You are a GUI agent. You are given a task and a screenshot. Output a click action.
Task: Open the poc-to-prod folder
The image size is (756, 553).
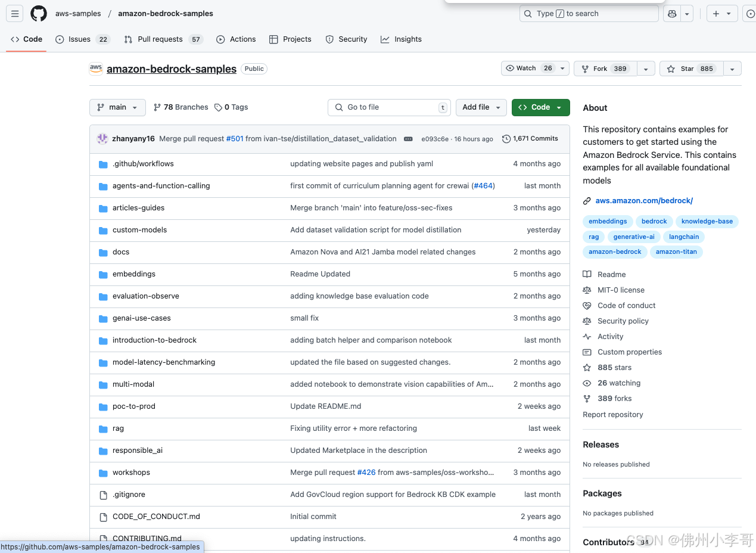(x=134, y=406)
